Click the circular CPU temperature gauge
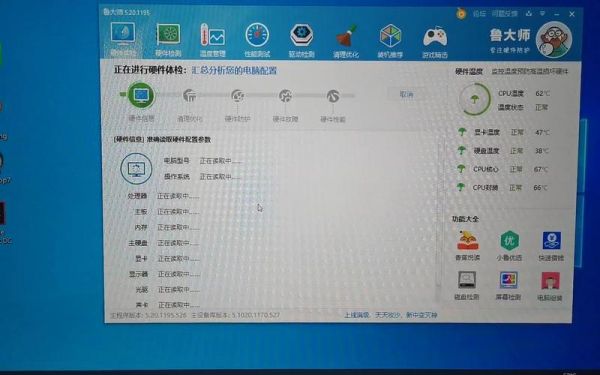 point(474,99)
